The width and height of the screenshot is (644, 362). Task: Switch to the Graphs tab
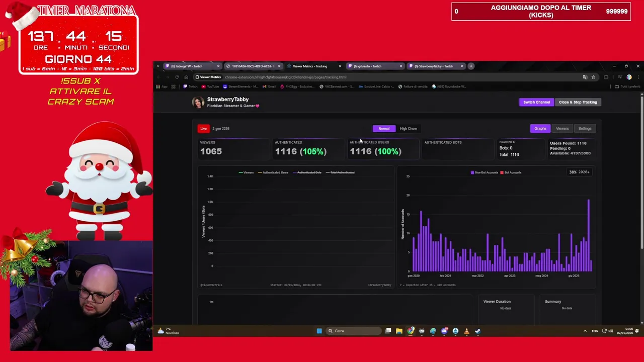(540, 129)
